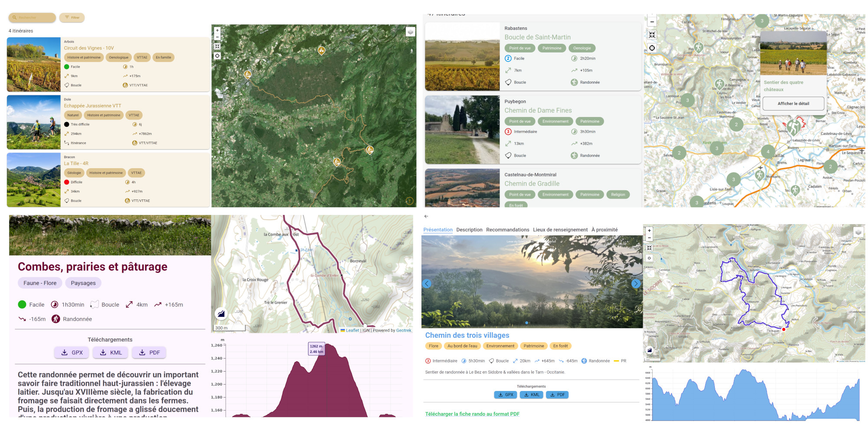868x427 pixels.
Task: Click the Faune - Flore tag
Action: 40,283
